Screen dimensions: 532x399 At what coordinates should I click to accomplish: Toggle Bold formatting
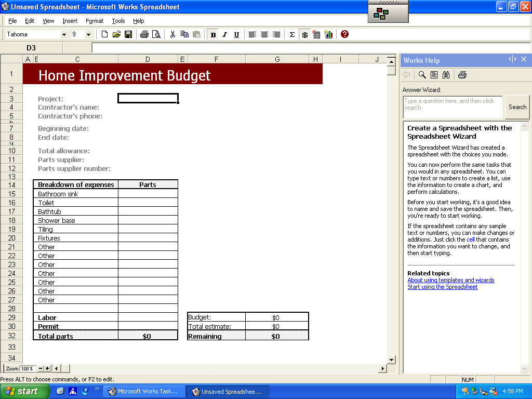[213, 35]
